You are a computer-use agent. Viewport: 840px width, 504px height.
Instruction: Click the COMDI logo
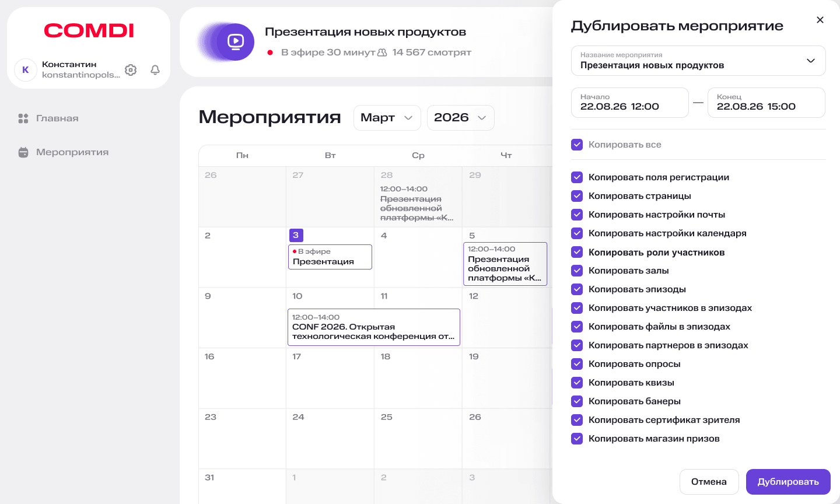pos(89,30)
